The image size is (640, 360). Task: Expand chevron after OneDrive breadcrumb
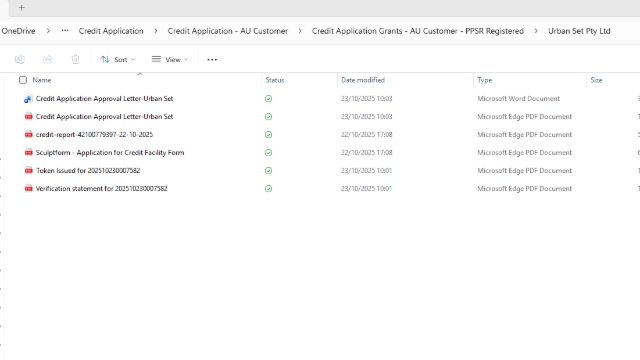48,31
